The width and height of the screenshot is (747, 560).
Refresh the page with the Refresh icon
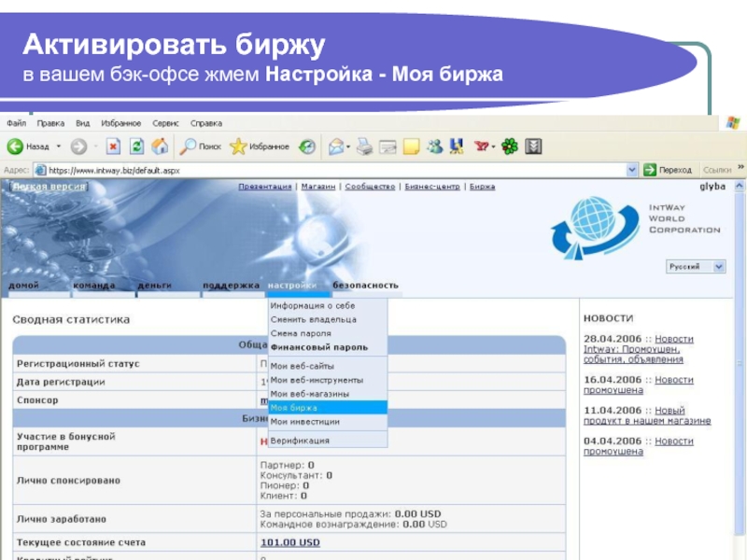point(136,147)
